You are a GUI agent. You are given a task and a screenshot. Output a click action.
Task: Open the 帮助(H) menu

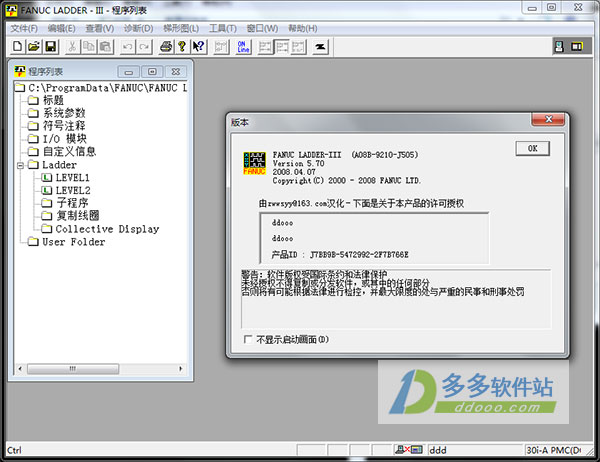302,28
